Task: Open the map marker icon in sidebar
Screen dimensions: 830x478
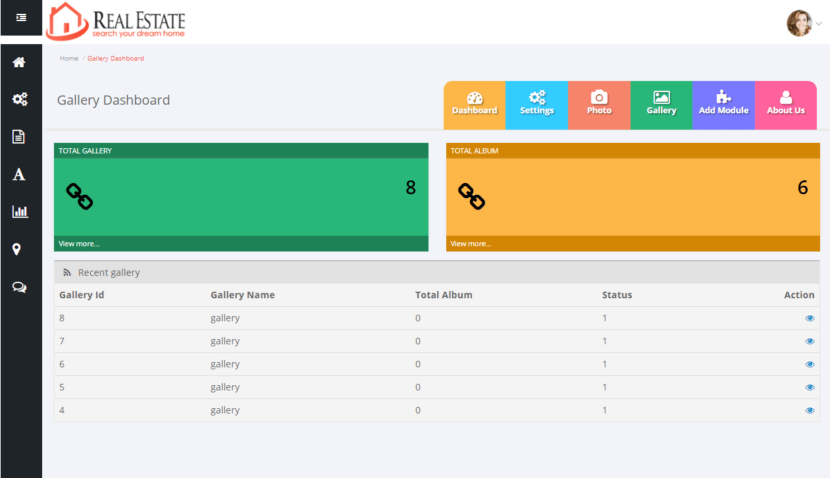Action: pos(16,249)
